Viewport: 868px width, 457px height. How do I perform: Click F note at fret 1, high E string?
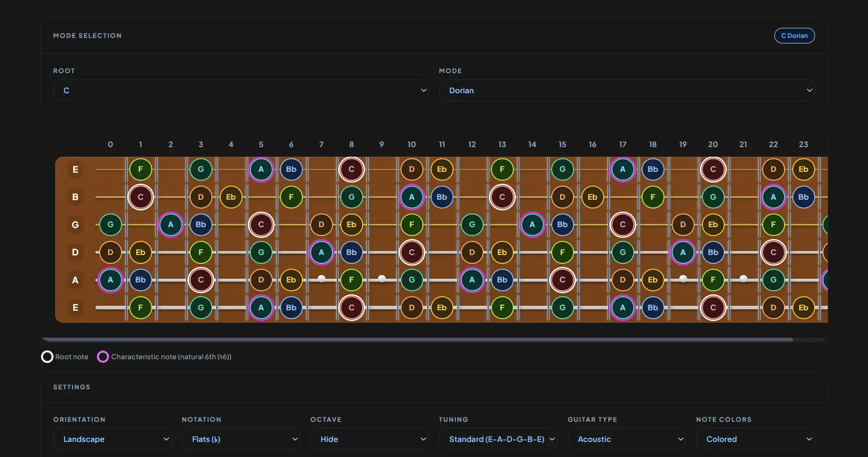pyautogui.click(x=141, y=170)
